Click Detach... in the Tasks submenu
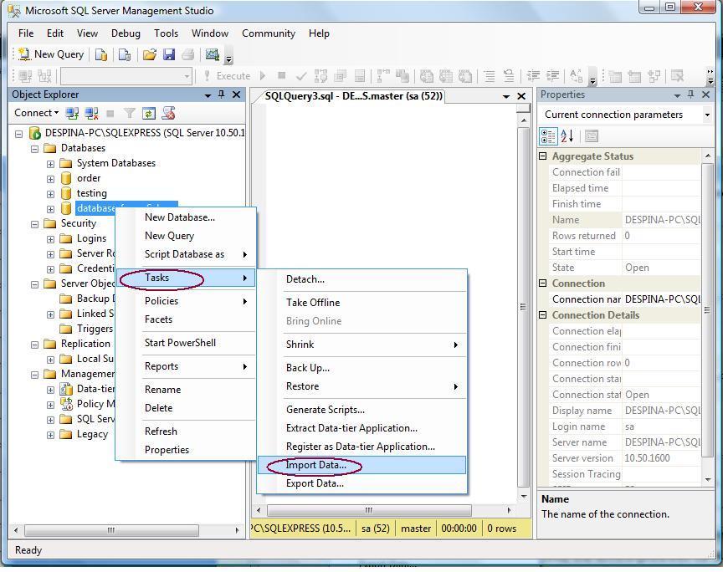This screenshot has width=728, height=572. (361, 279)
